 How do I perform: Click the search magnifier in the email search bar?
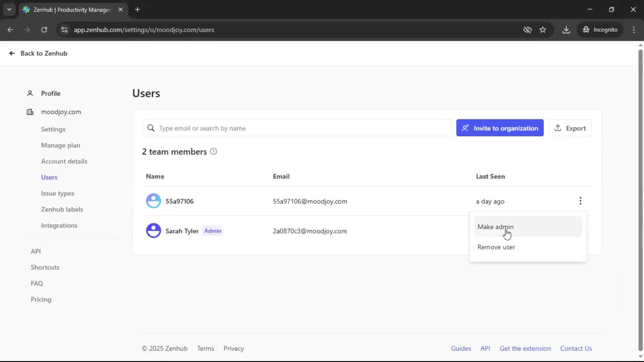(x=151, y=128)
